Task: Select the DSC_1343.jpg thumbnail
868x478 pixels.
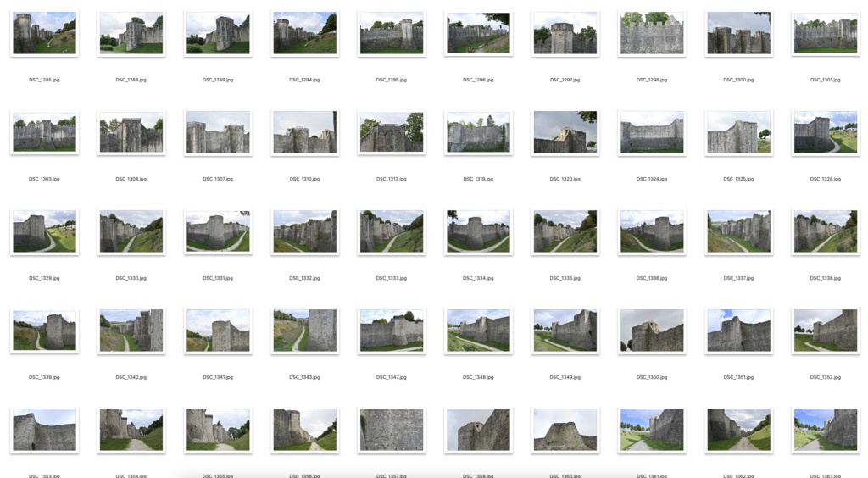Action: pos(304,331)
